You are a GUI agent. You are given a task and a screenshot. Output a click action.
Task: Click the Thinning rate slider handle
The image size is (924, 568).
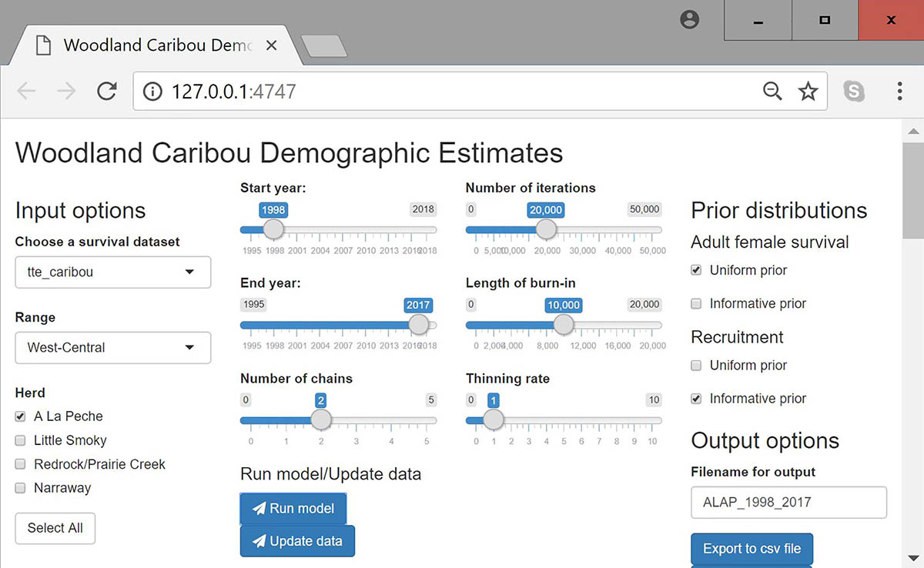coord(494,420)
